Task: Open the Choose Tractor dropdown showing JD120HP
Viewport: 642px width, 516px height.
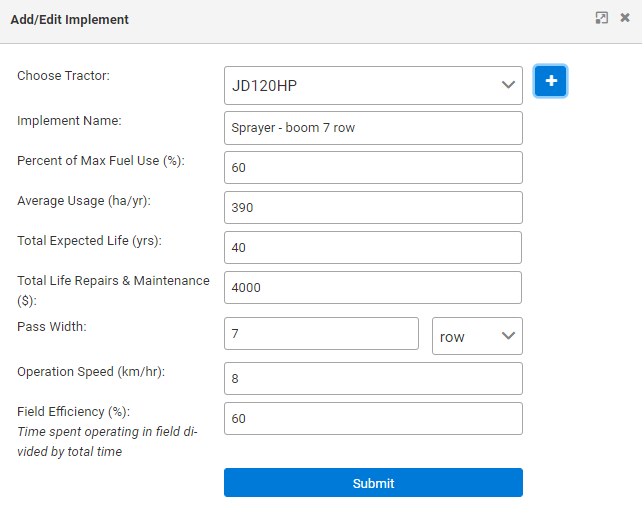Action: [x=373, y=86]
